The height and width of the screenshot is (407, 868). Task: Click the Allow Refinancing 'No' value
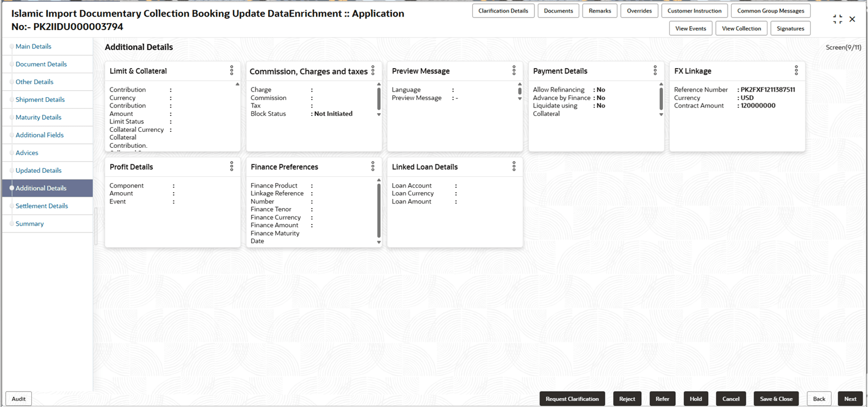601,90
